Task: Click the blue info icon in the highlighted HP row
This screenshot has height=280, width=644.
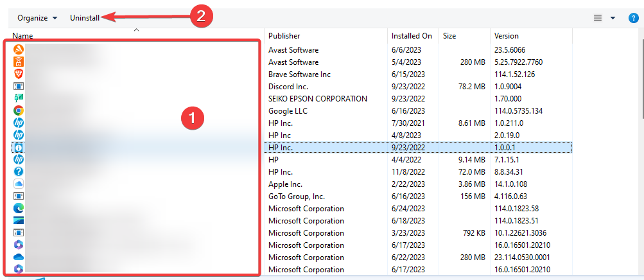Action: pos(19,147)
